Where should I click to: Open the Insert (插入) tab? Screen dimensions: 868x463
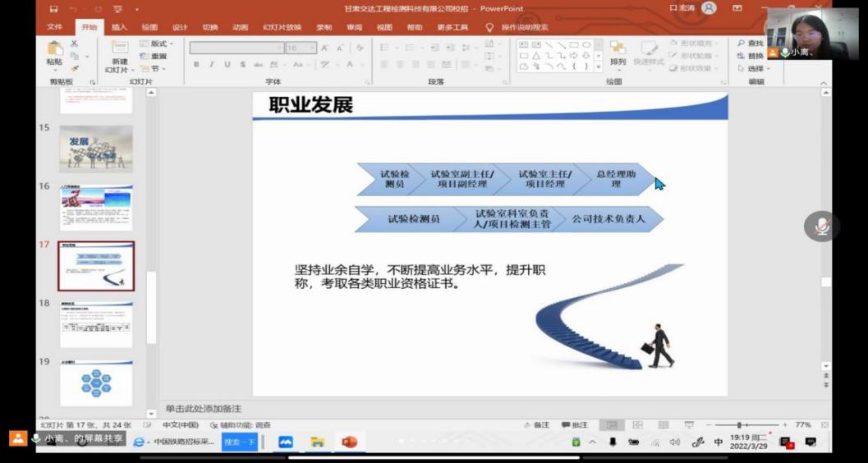tap(119, 27)
